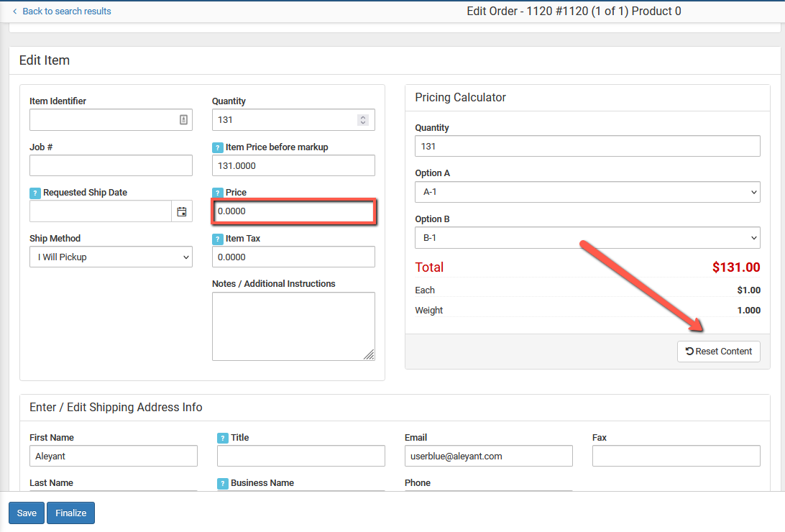Image resolution: width=785 pixels, height=532 pixels.
Task: Click the help icon next to Business Name
Action: pos(223,483)
